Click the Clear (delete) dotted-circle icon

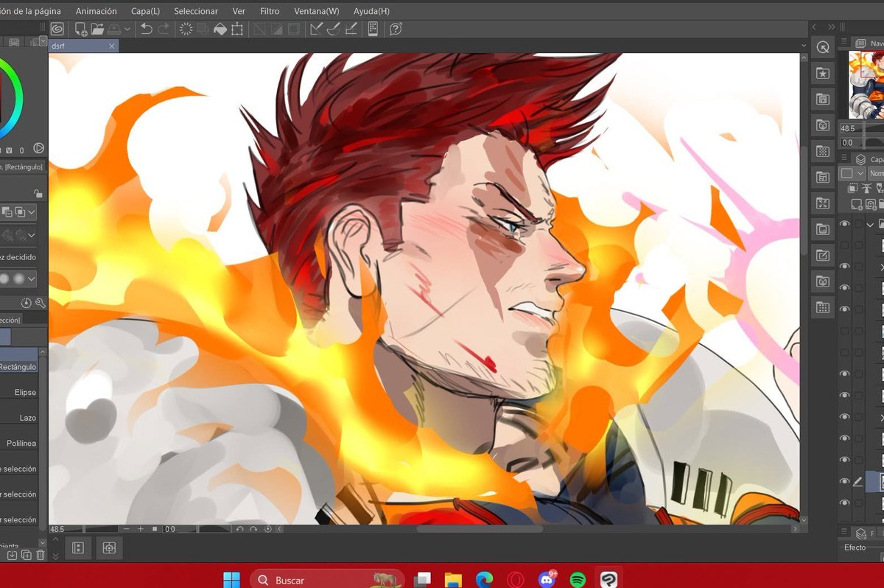[186, 29]
